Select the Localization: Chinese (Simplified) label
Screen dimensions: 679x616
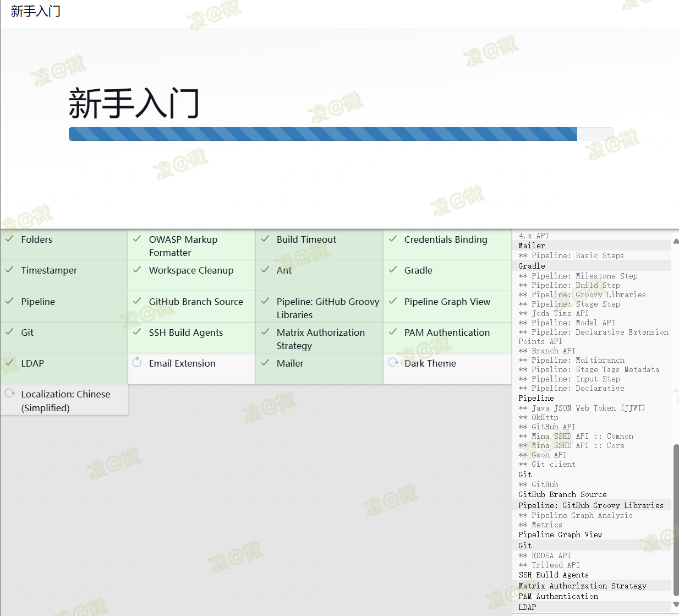click(x=65, y=401)
